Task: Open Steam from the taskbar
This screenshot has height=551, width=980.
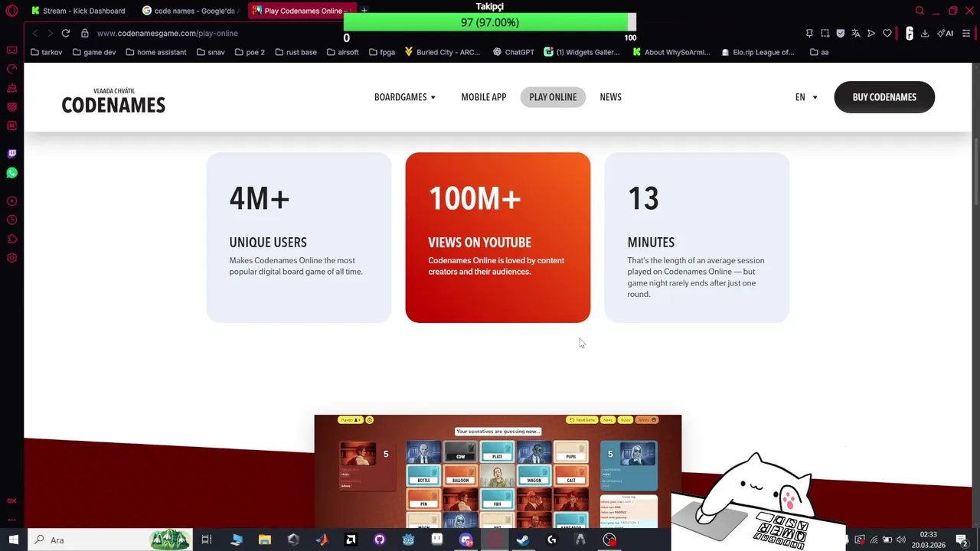Action: 522,540
